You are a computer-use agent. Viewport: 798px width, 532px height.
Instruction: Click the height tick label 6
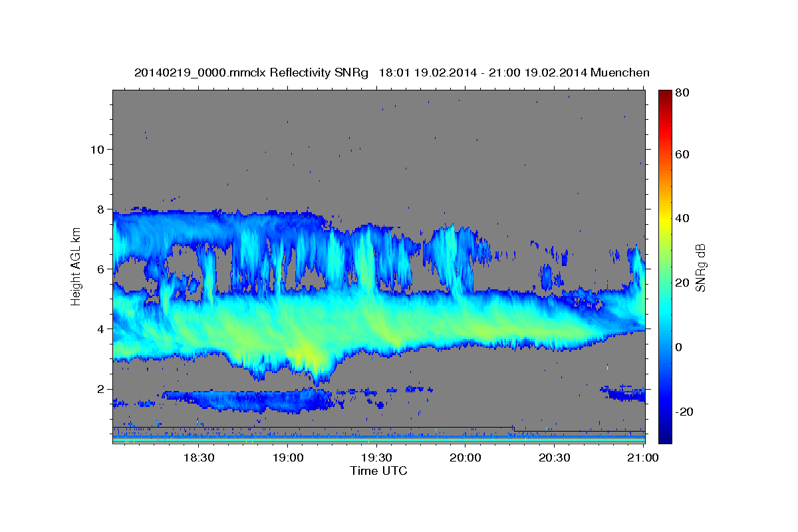[100, 269]
